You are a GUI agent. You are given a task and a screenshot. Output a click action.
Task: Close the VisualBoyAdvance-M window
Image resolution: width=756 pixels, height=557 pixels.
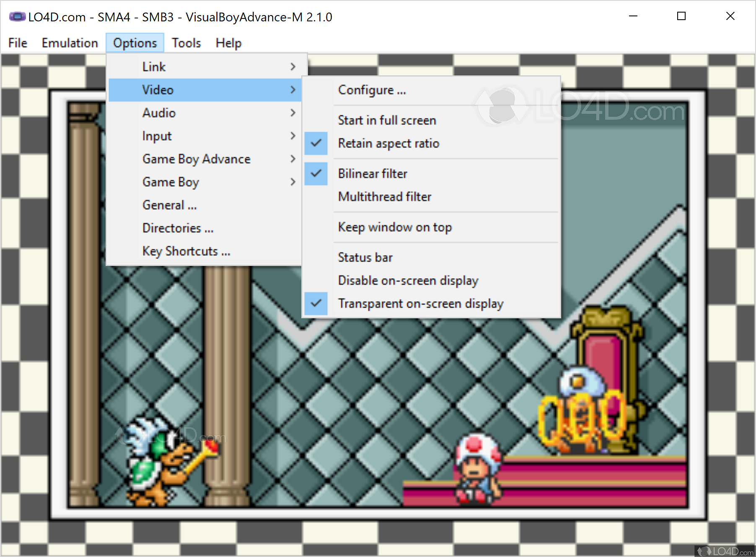pyautogui.click(x=730, y=16)
